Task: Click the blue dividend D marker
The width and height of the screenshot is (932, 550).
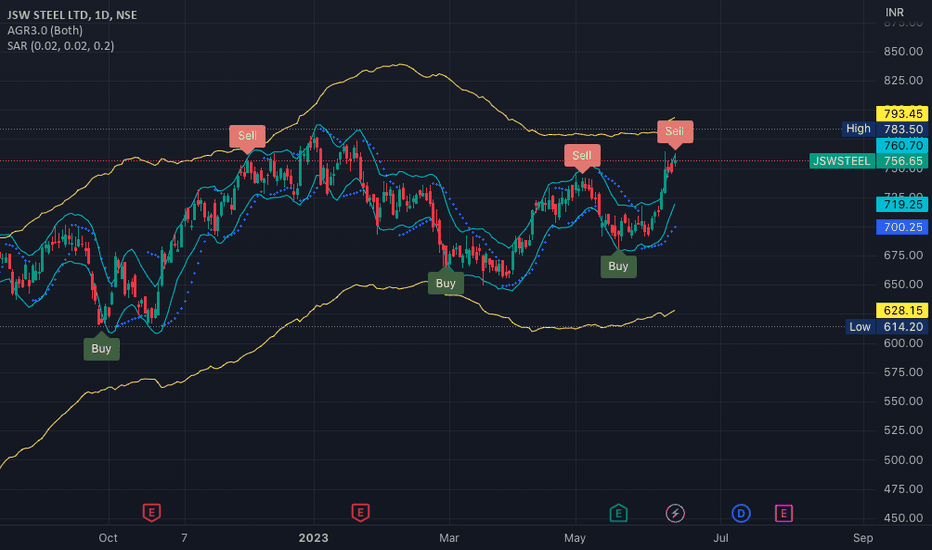Action: click(x=741, y=513)
